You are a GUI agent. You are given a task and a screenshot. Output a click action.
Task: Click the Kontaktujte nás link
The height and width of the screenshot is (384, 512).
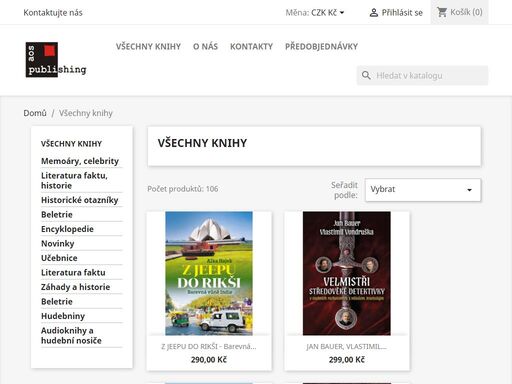coord(53,13)
